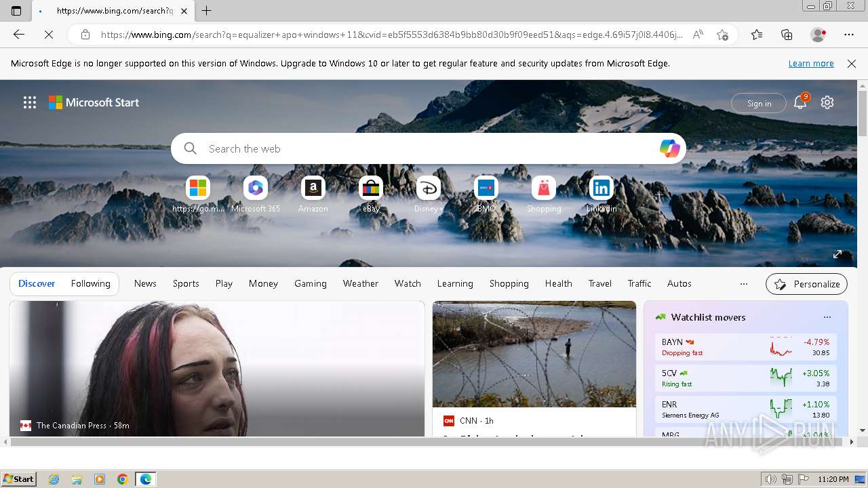Image resolution: width=868 pixels, height=488 pixels.
Task: Launch Internet Explorer from taskbar
Action: (x=54, y=479)
